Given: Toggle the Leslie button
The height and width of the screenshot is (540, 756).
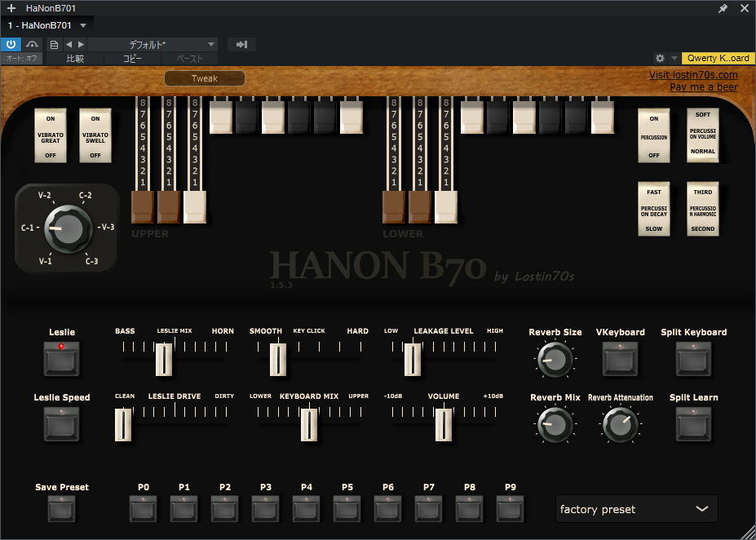Looking at the screenshot, I should pyautogui.click(x=62, y=359).
